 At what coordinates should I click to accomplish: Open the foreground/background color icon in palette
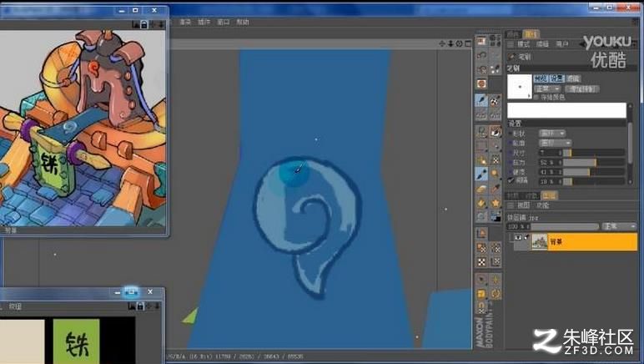tap(496, 216)
